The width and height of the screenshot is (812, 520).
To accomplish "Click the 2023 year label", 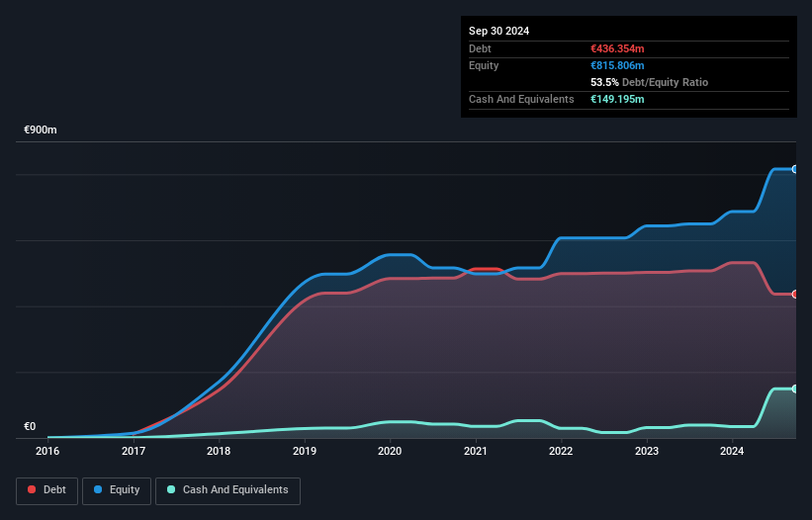I will coord(647,451).
